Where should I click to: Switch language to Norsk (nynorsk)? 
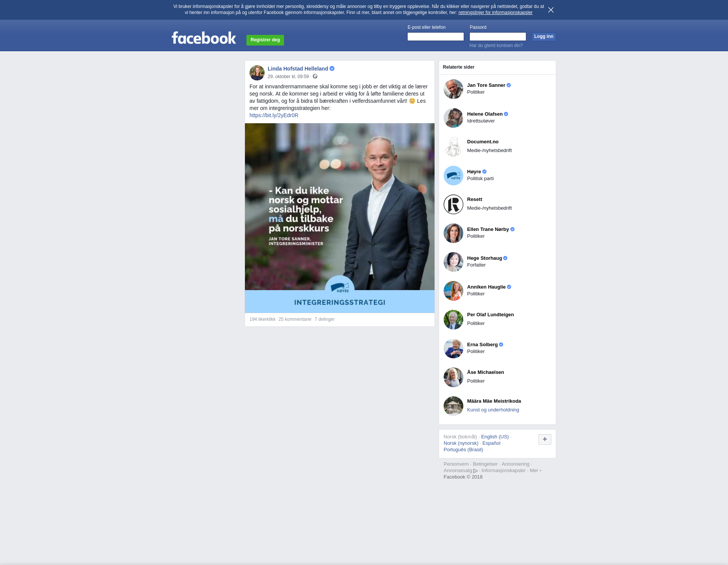click(x=461, y=443)
